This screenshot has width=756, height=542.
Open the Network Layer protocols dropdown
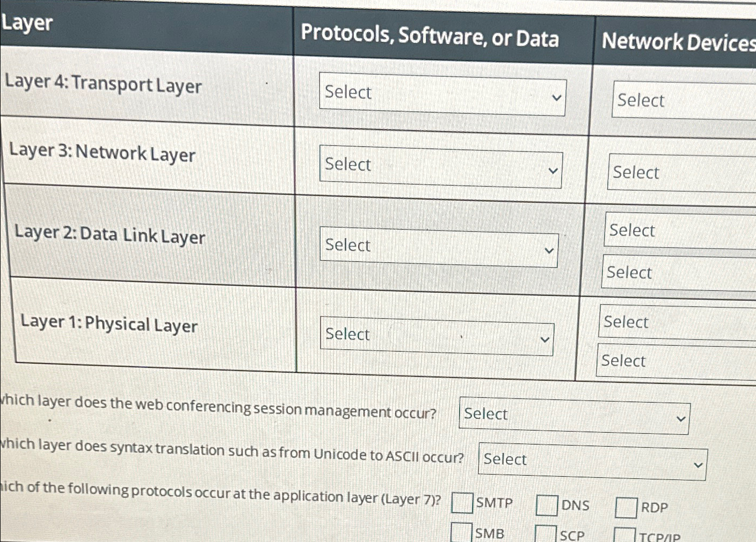[x=440, y=168]
